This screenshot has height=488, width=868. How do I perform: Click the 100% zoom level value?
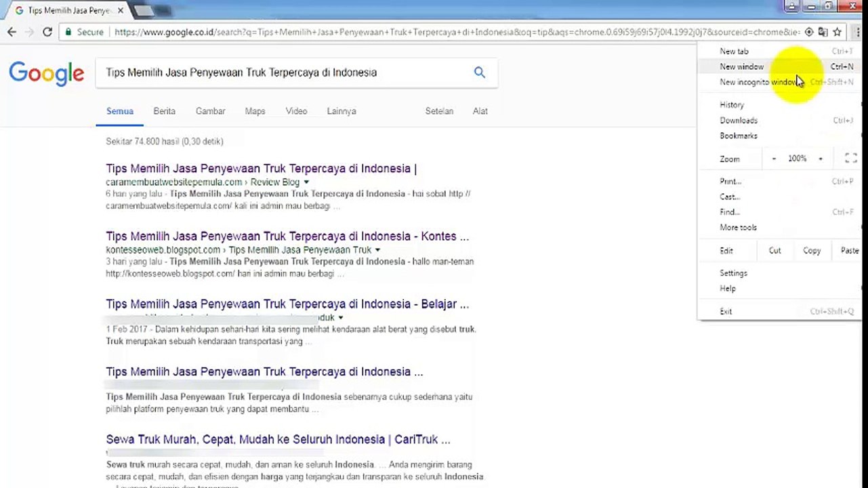click(797, 159)
